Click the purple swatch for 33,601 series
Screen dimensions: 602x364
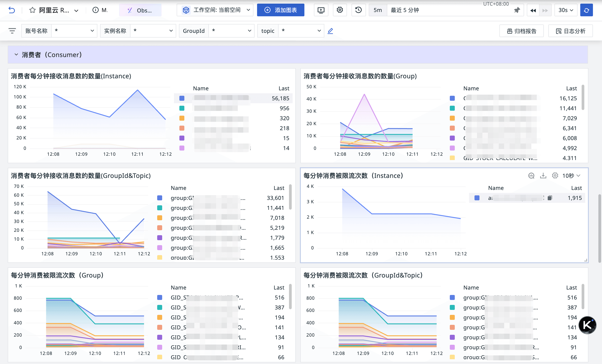(159, 198)
